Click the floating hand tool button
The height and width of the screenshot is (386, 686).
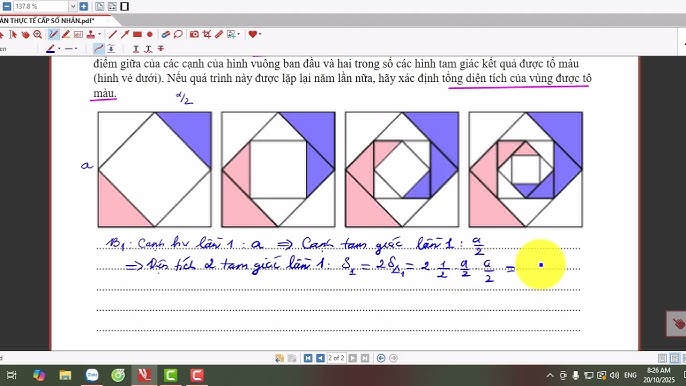click(x=677, y=324)
